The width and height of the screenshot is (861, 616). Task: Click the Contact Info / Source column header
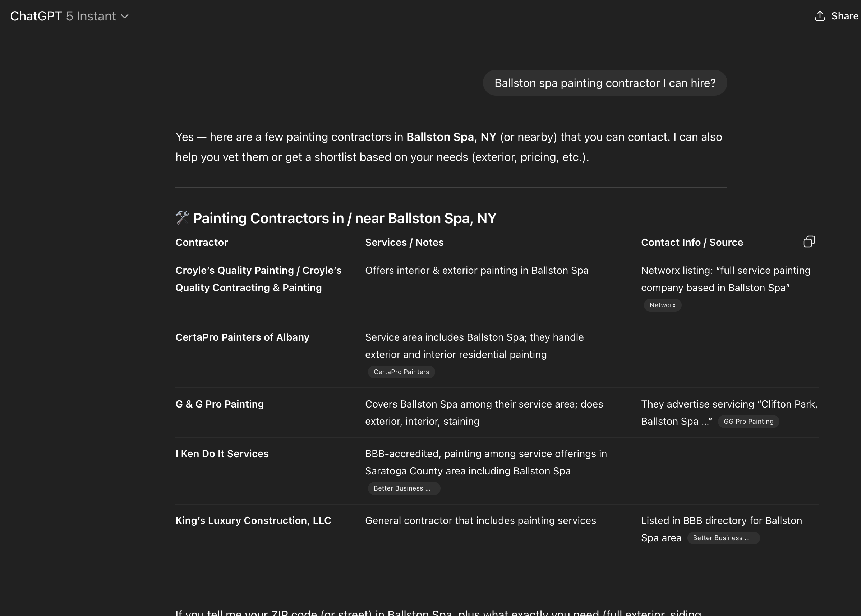[x=692, y=242]
